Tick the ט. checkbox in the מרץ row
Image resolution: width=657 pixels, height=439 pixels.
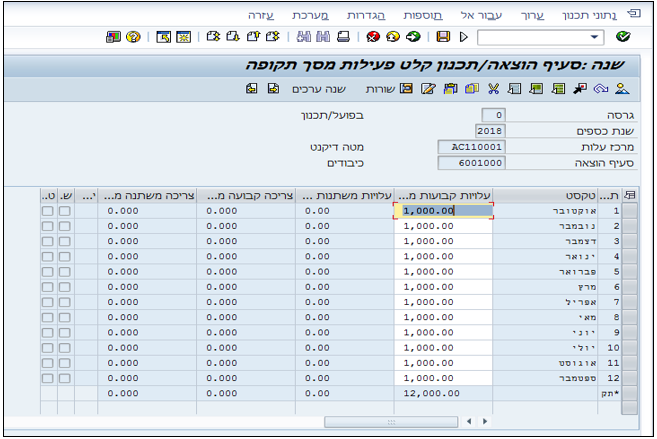pos(48,287)
